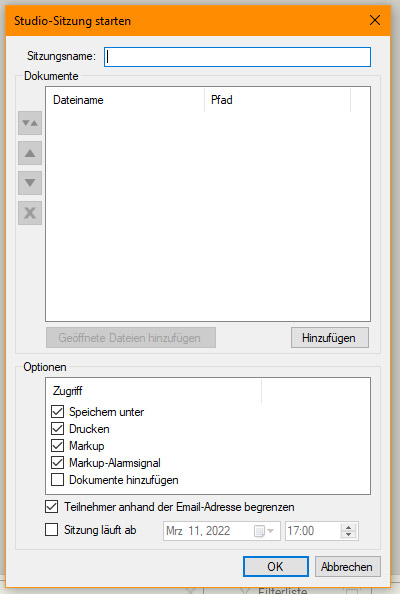Click the move document up arrow

(x=30, y=153)
